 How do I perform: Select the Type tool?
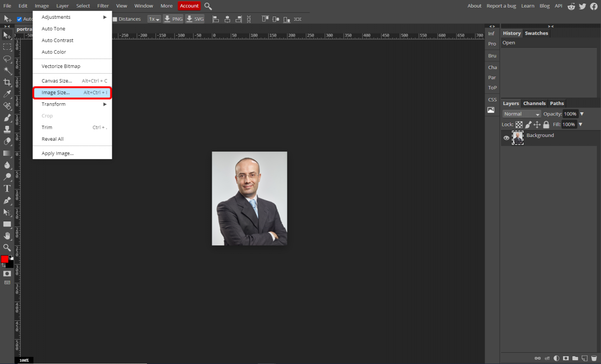click(7, 189)
